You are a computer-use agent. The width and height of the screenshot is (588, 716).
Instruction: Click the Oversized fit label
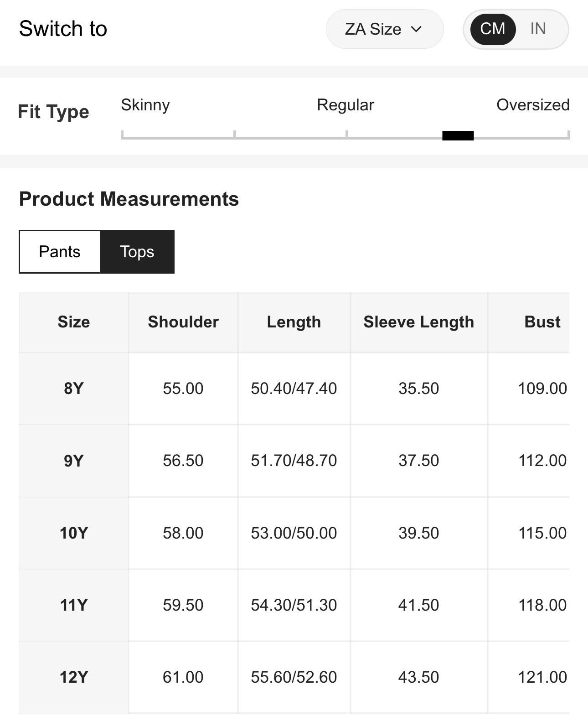(532, 105)
